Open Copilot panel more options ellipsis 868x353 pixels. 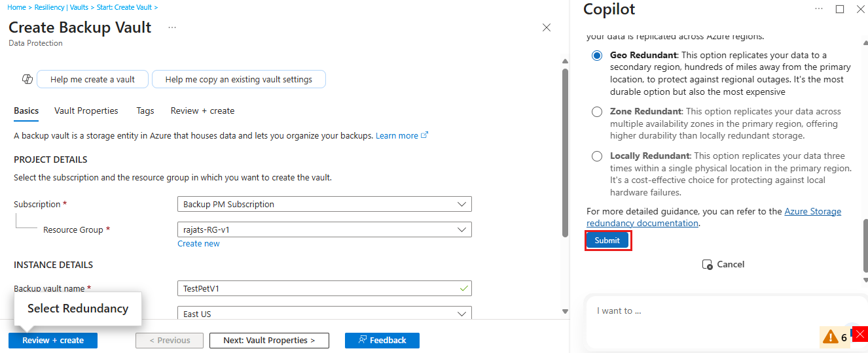(819, 9)
